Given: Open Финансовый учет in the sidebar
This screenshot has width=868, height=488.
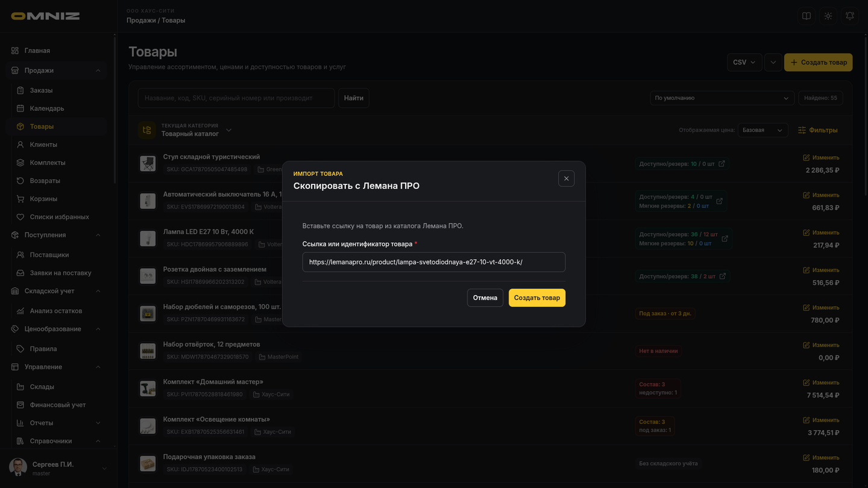Looking at the screenshot, I should point(59,405).
